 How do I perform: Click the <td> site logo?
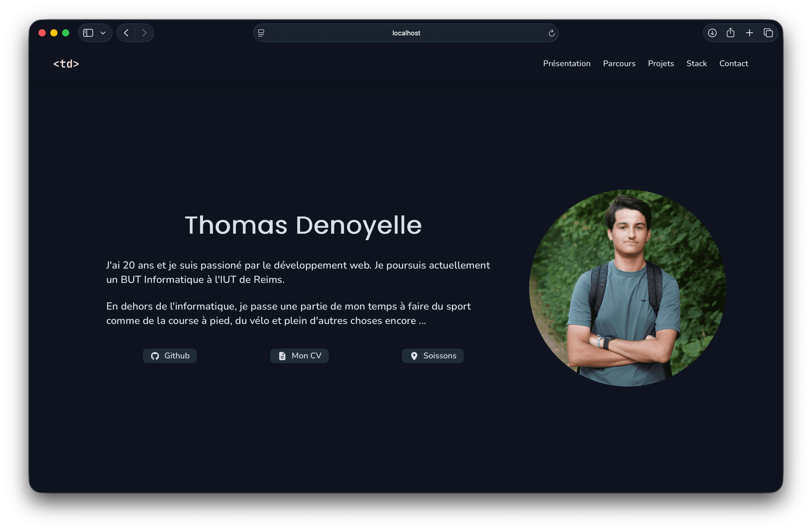[66, 64]
